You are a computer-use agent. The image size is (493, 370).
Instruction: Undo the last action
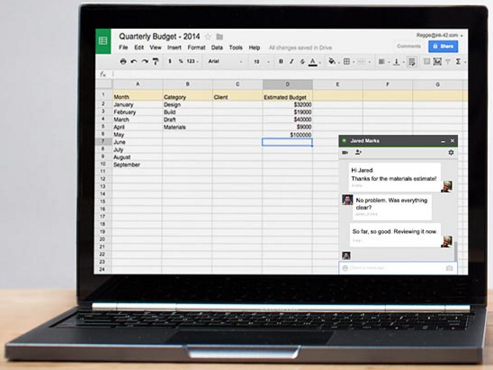[134, 62]
